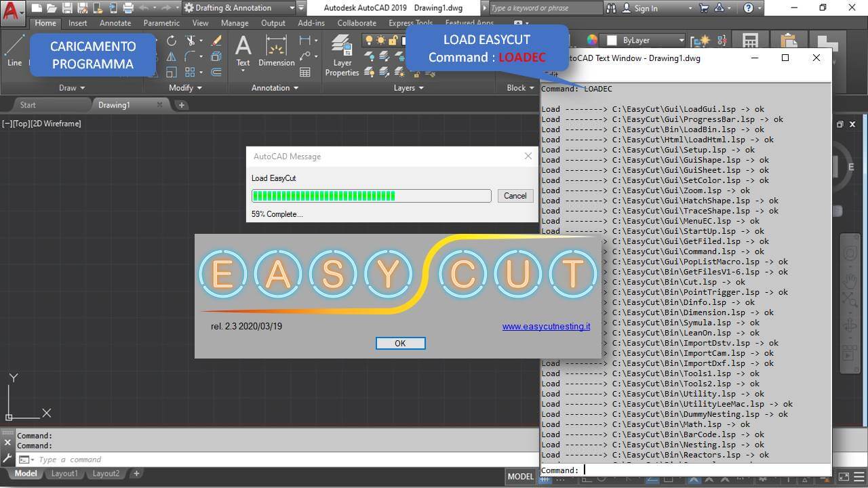Screen dimensions: 868x488
Task: Select the Rotate tool in Modify panel
Action: pos(172,41)
